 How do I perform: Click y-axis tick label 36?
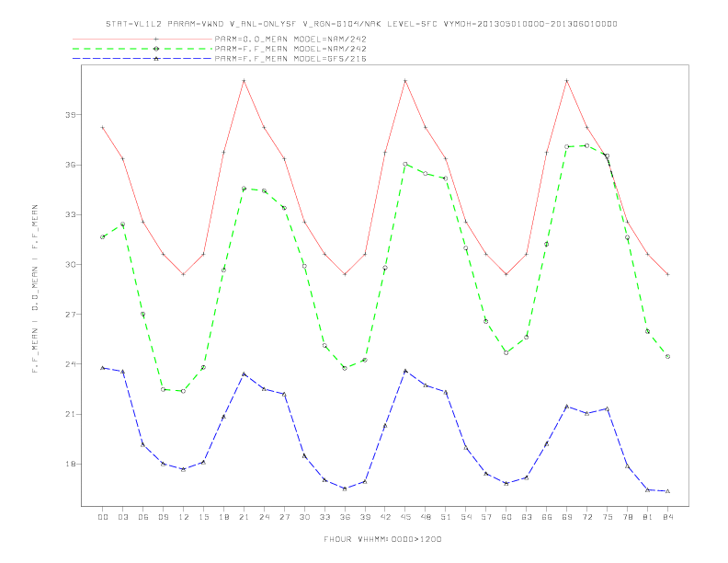pos(71,165)
